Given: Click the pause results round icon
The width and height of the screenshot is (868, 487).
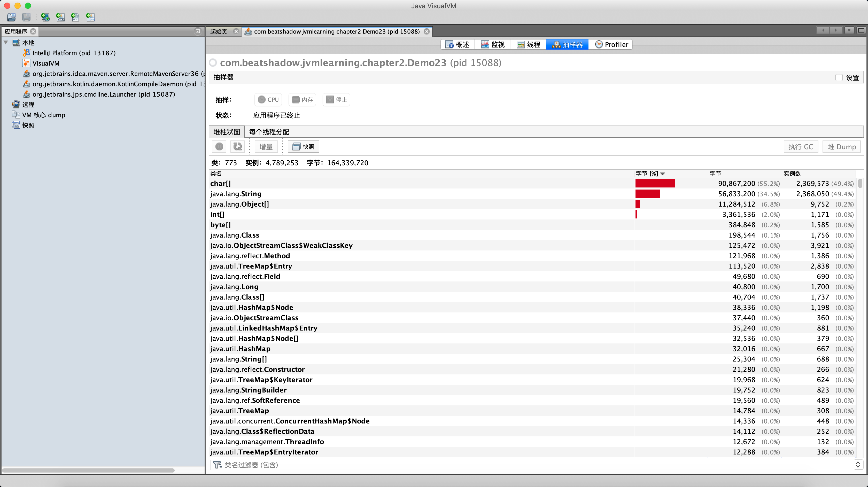Looking at the screenshot, I should (x=219, y=146).
